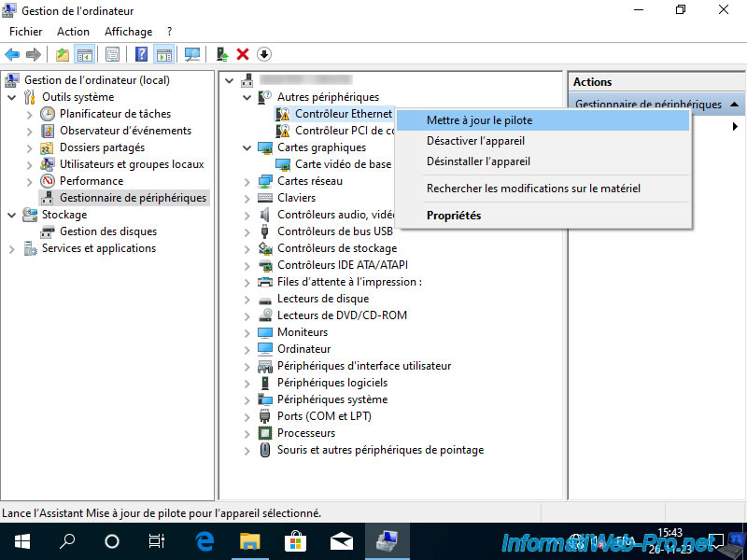Viewport: 747px width, 560px height.
Task: Click the Contrôleur Ethernet warning icon
Action: pos(283,114)
